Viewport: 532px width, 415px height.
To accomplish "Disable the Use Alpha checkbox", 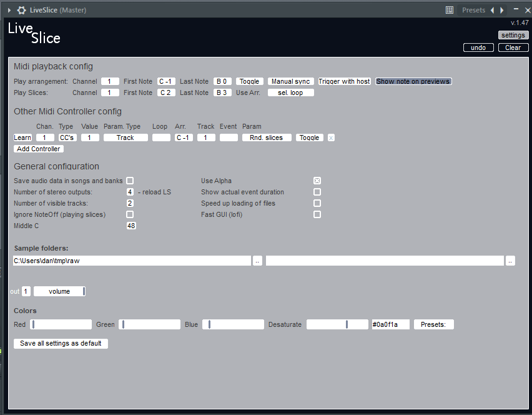I will [x=317, y=181].
